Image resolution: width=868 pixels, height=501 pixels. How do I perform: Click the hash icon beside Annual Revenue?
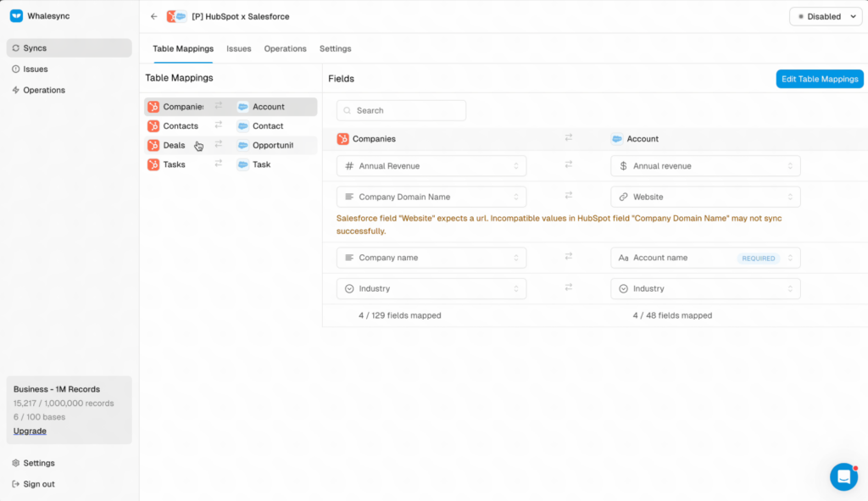pyautogui.click(x=349, y=166)
